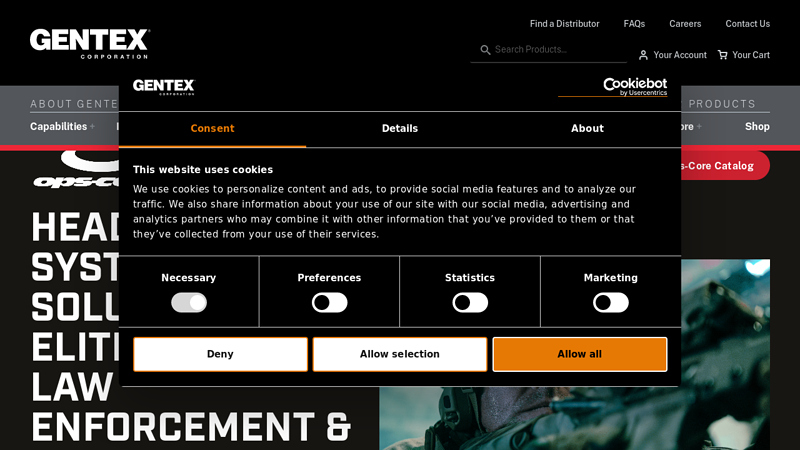The height and width of the screenshot is (450, 800).
Task: Click the user account icon
Action: tap(643, 55)
